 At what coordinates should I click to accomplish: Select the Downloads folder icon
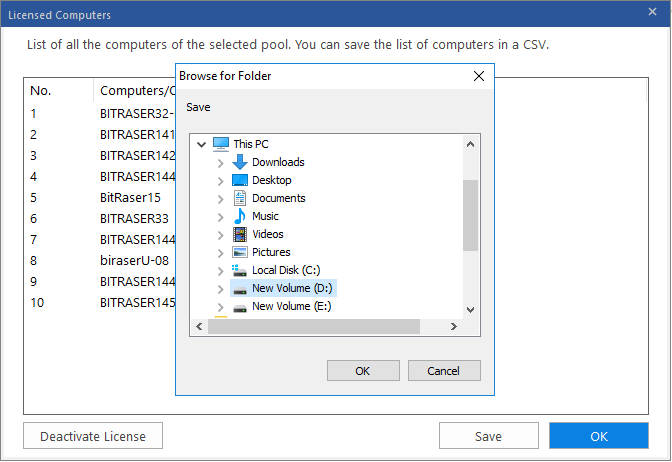(x=240, y=162)
